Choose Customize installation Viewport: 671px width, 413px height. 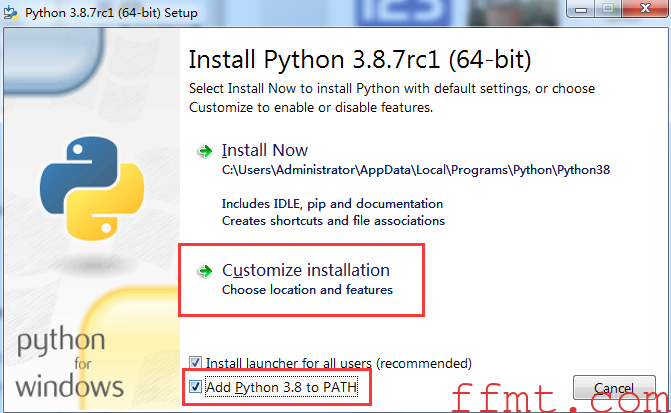[306, 270]
